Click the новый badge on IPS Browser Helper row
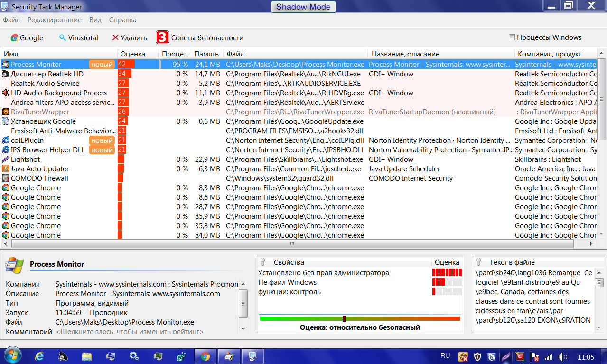 [102, 149]
